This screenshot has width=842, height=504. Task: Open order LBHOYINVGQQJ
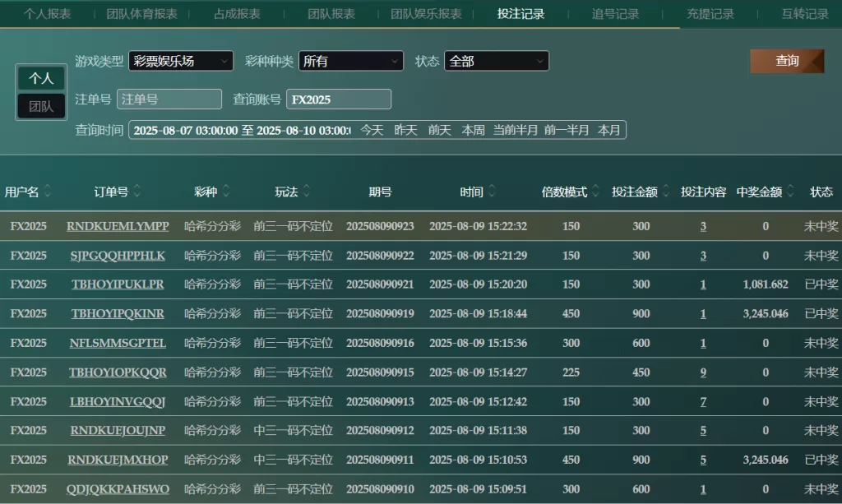pos(118,401)
